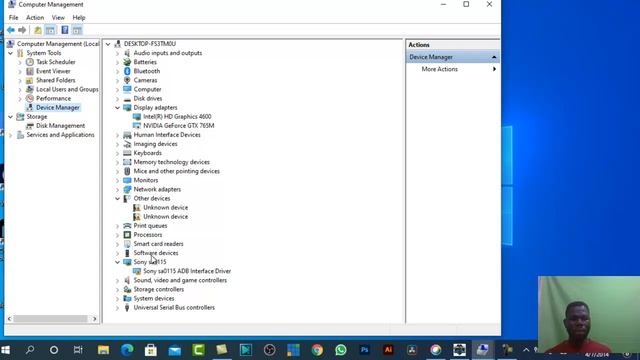Select the first Unknown device entry

(x=165, y=208)
